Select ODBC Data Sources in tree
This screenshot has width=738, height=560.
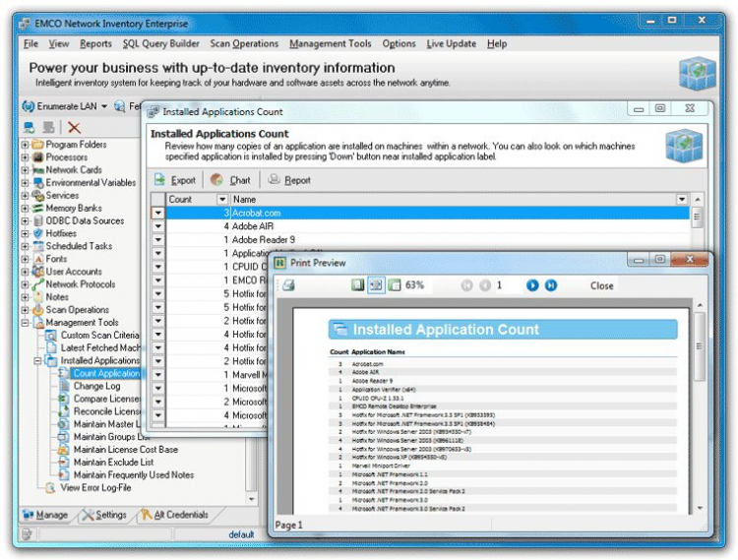coord(85,220)
